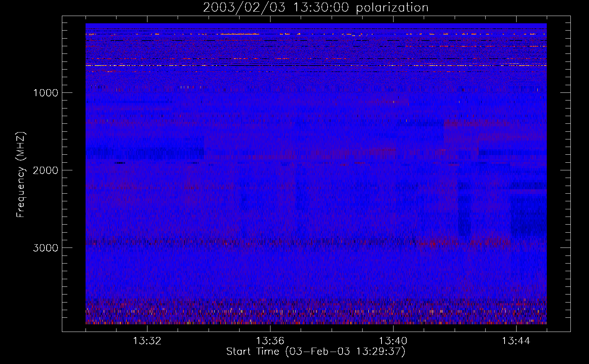The height and width of the screenshot is (364, 589).
Task: Click the plot title '2003/02/03 13:30:00 polarization'
Action: point(316,8)
